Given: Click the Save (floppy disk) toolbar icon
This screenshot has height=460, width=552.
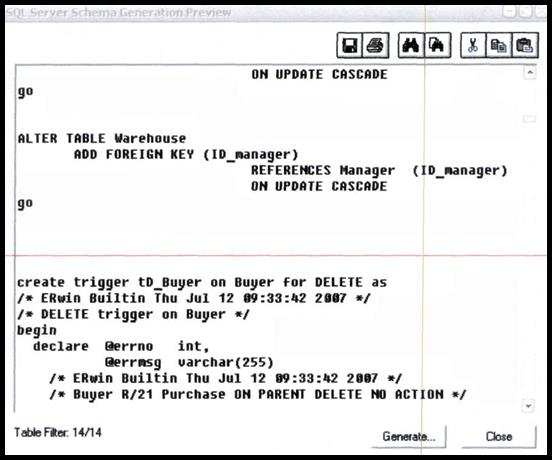Looking at the screenshot, I should pyautogui.click(x=349, y=45).
